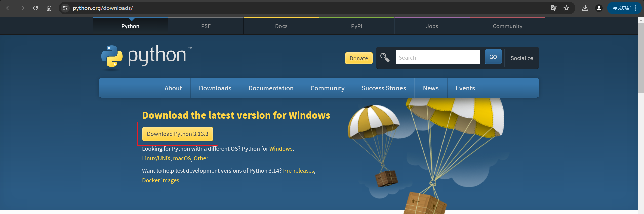Open browser downloads icon
644x214 pixels.
pos(585,8)
